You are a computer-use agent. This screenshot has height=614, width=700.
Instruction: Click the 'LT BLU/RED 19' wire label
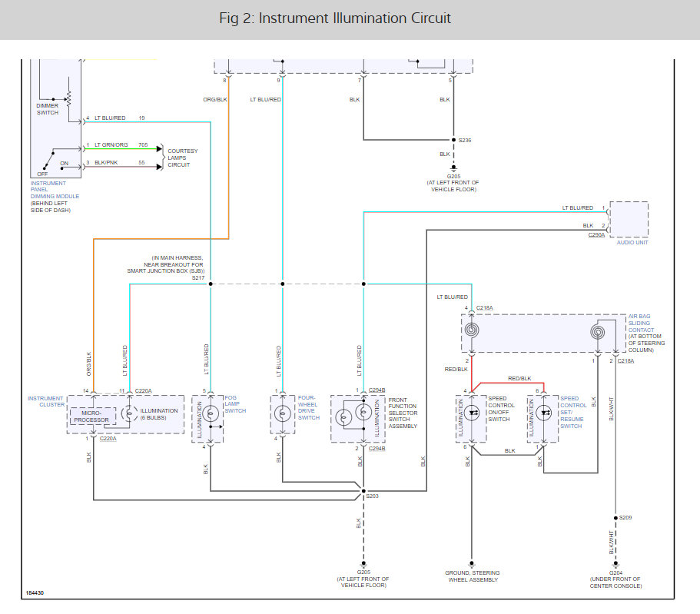pos(119,118)
